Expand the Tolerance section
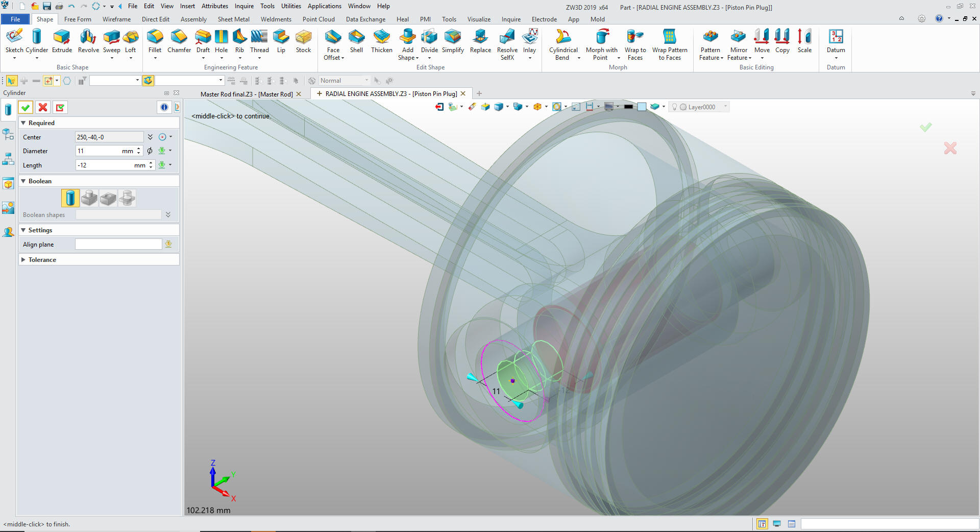The height and width of the screenshot is (532, 980). 23,260
